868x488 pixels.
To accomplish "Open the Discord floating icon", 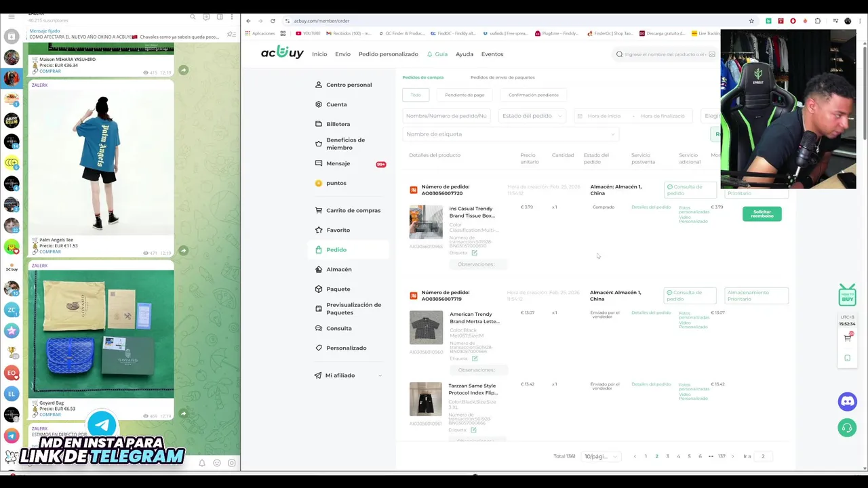I will click(x=847, y=401).
